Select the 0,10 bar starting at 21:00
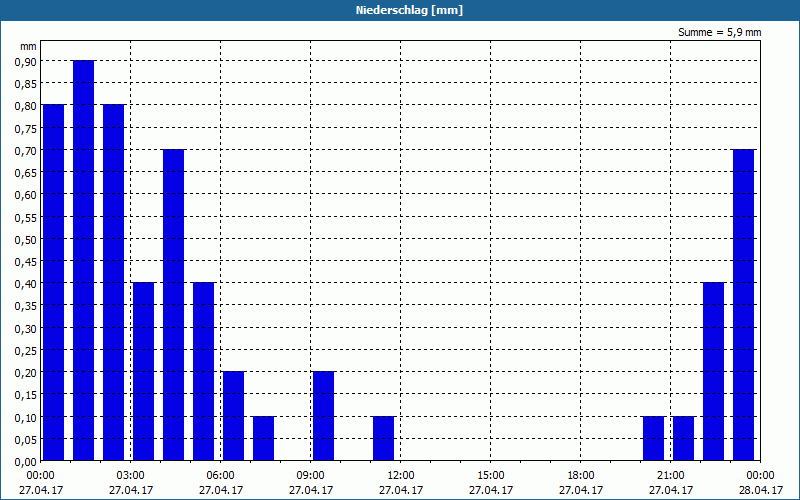This screenshot has height=500, width=800. (x=684, y=438)
